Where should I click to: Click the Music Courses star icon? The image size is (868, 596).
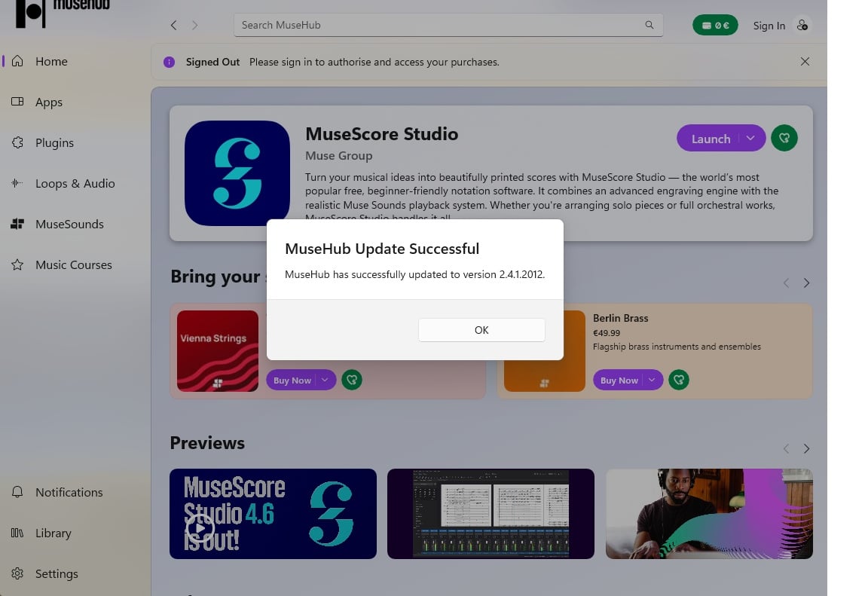pyautogui.click(x=17, y=264)
